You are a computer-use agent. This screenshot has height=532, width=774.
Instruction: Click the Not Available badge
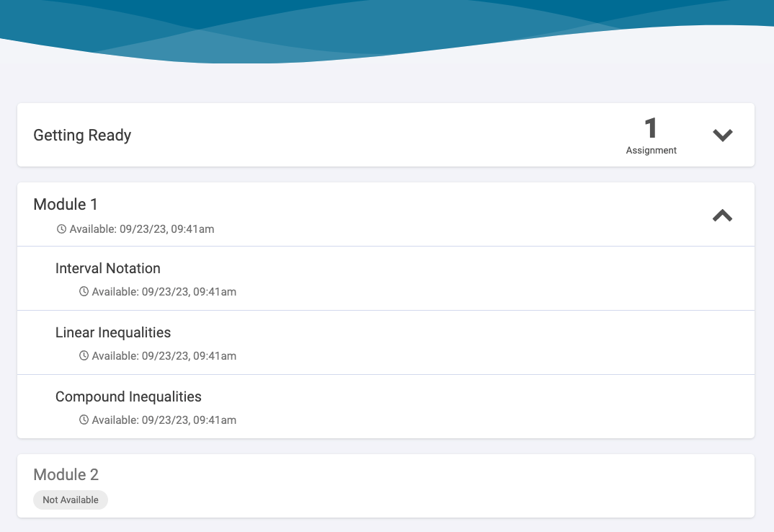click(x=71, y=500)
